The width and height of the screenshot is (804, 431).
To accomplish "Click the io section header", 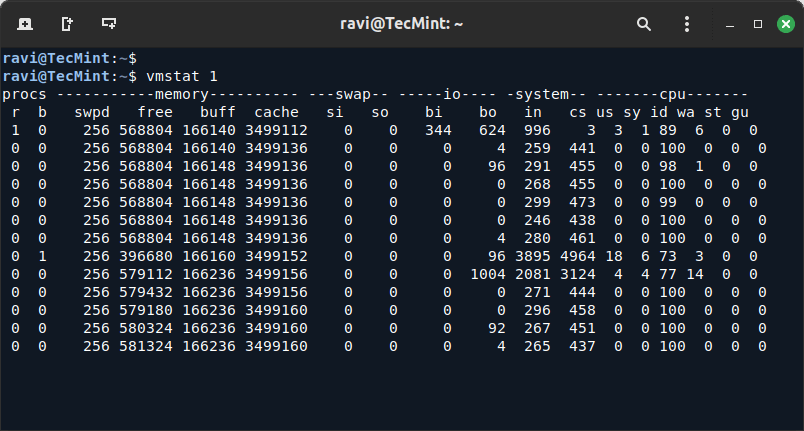I will (455, 94).
